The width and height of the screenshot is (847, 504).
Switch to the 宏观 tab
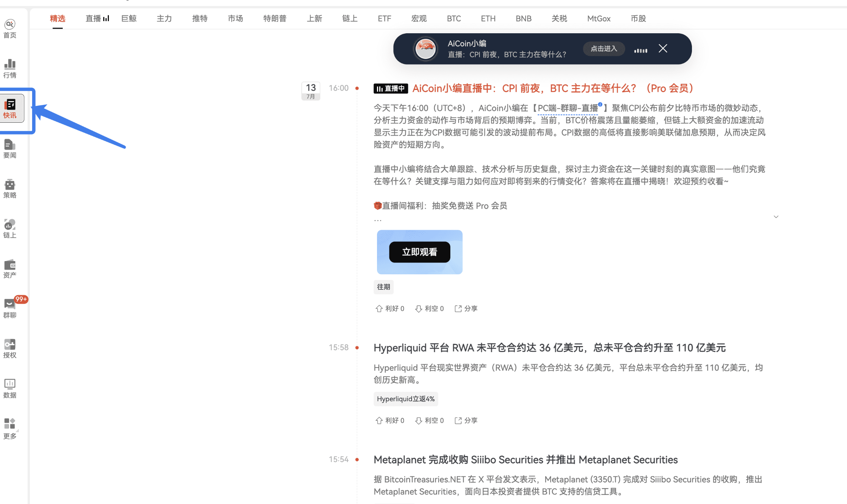(x=419, y=19)
